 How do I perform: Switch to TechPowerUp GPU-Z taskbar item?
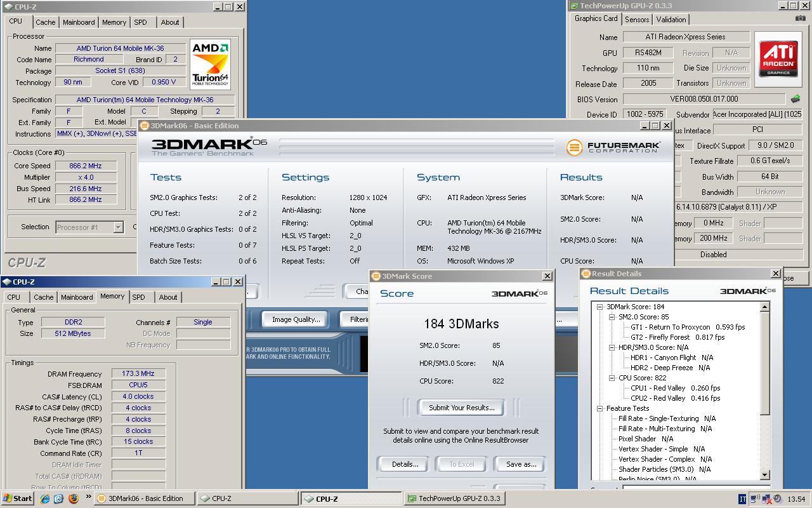455,498
